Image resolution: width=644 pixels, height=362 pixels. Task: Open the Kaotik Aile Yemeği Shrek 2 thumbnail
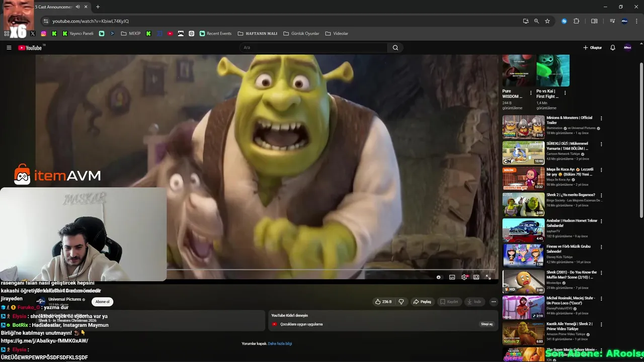(523, 333)
